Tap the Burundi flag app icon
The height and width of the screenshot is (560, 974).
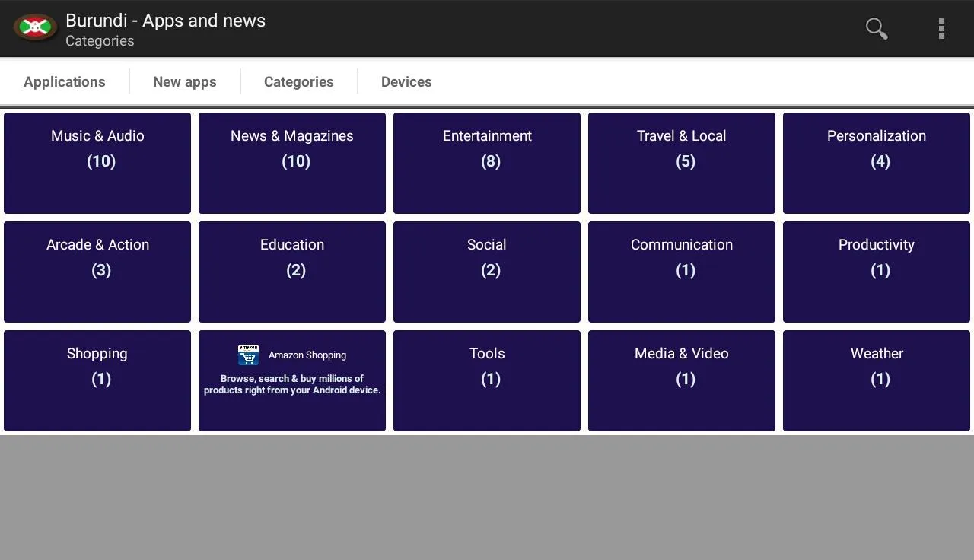pos(35,28)
